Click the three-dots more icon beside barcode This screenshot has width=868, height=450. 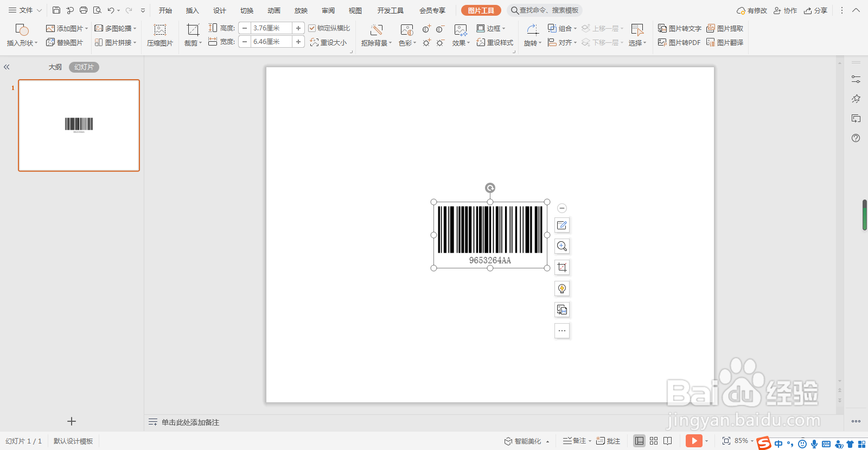coord(562,331)
